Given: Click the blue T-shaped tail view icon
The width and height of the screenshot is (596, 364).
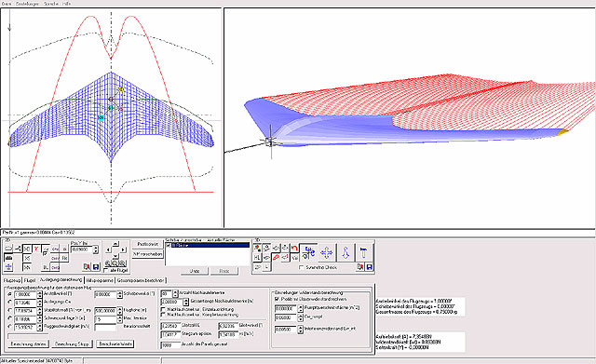Looking at the screenshot, I should coord(363,252).
